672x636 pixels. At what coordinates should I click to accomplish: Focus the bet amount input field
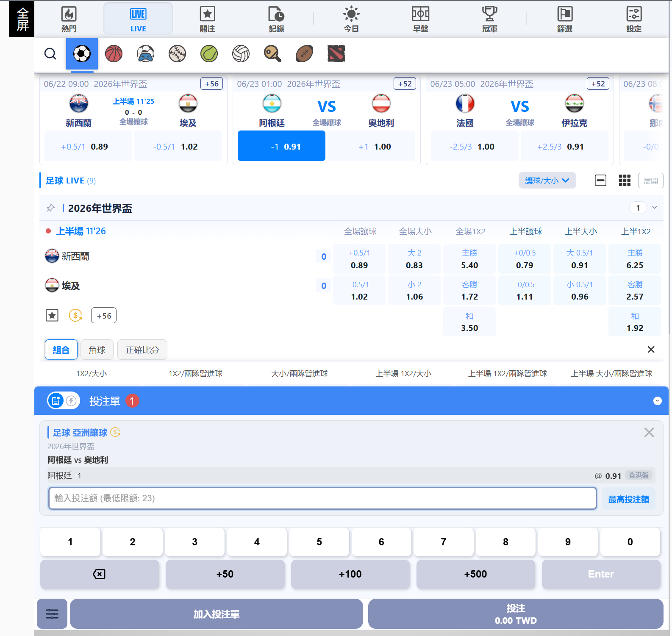point(322,498)
